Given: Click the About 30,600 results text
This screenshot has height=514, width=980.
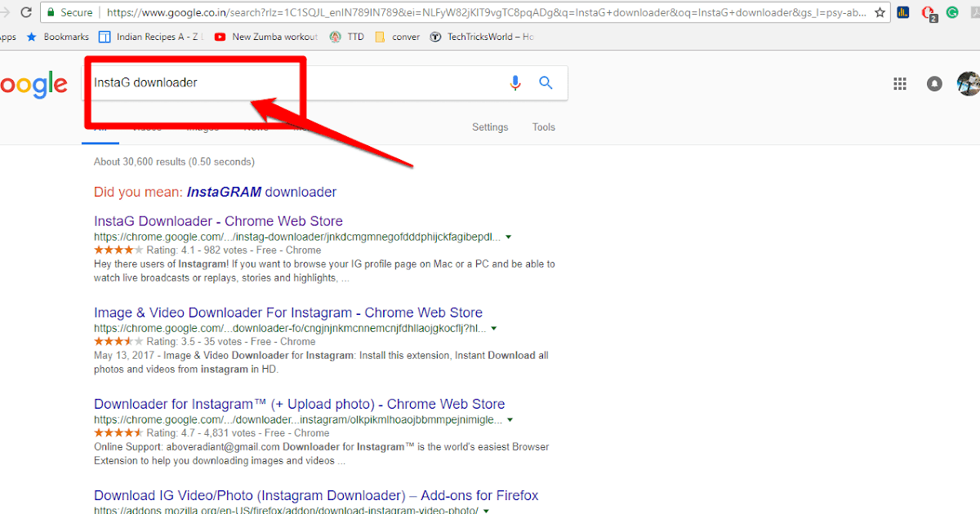Looking at the screenshot, I should [174, 162].
